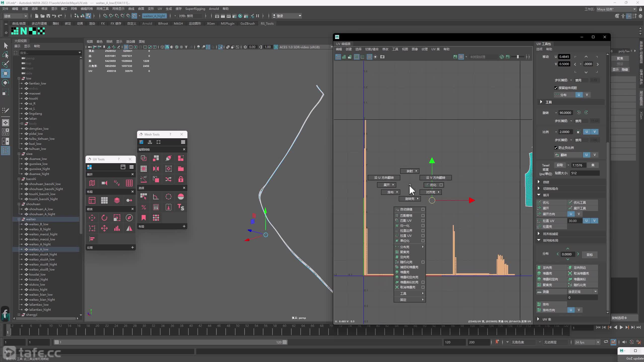644x362 pixels.
Task: Collapse the waitao group in outliner
Action: [x=19, y=219]
